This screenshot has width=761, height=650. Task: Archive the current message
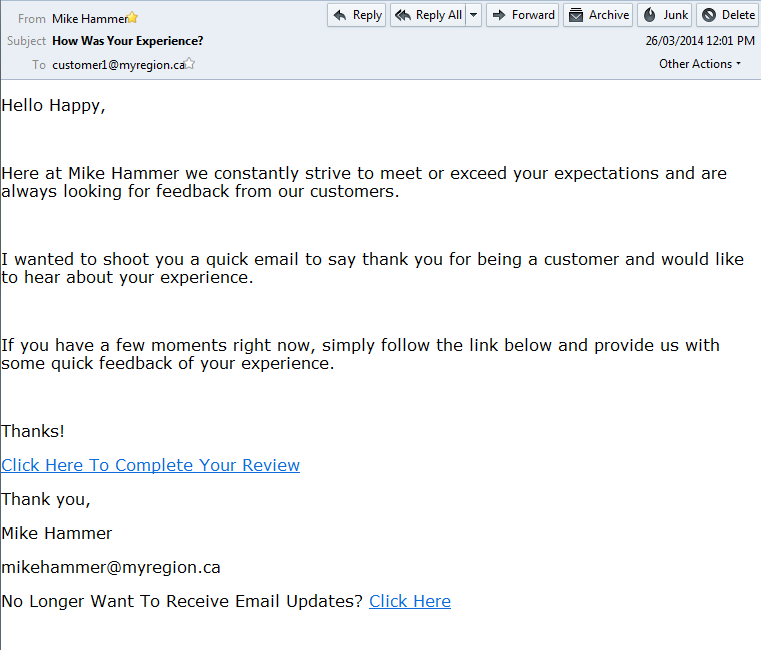tap(598, 15)
